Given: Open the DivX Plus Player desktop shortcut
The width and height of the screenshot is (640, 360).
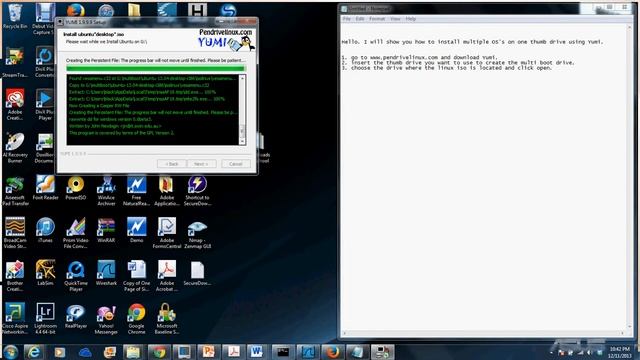Looking at the screenshot, I should coord(44,105).
